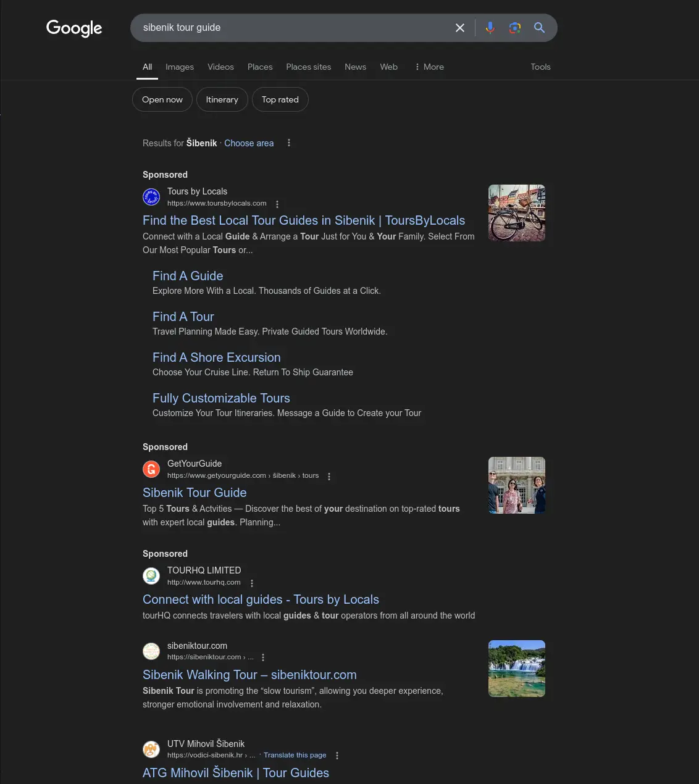
Task: Click the GetYourGuide logo badge
Action: tap(151, 469)
